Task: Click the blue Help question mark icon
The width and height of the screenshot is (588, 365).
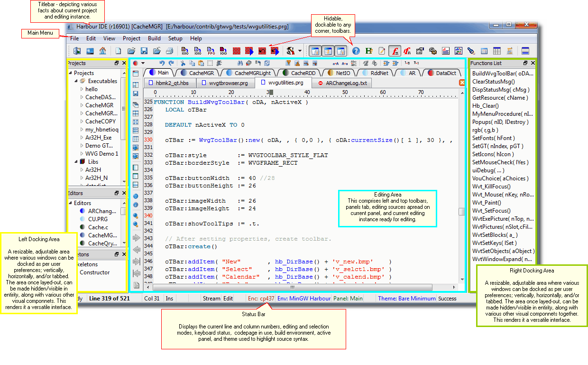Action: point(356,51)
